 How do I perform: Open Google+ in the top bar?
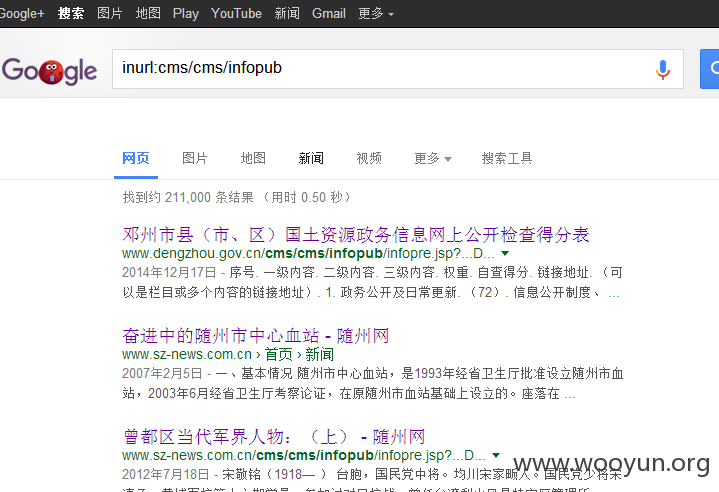(x=22, y=13)
